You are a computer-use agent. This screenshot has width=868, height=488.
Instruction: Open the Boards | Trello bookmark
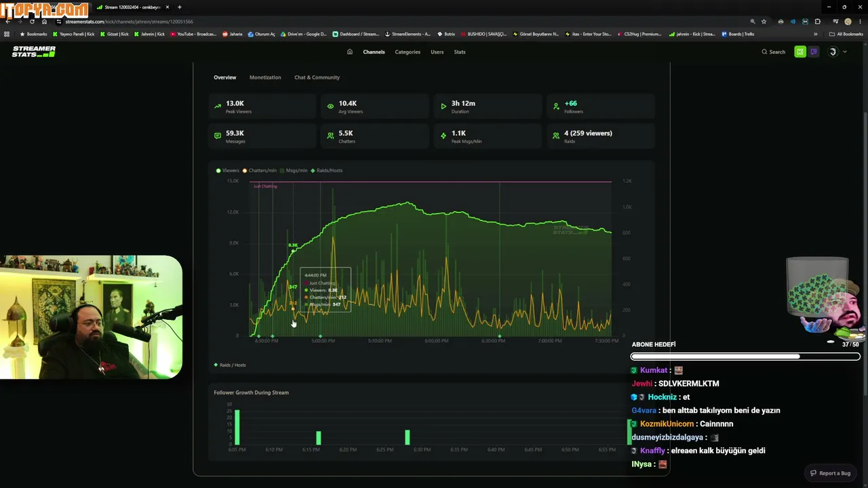click(x=738, y=34)
